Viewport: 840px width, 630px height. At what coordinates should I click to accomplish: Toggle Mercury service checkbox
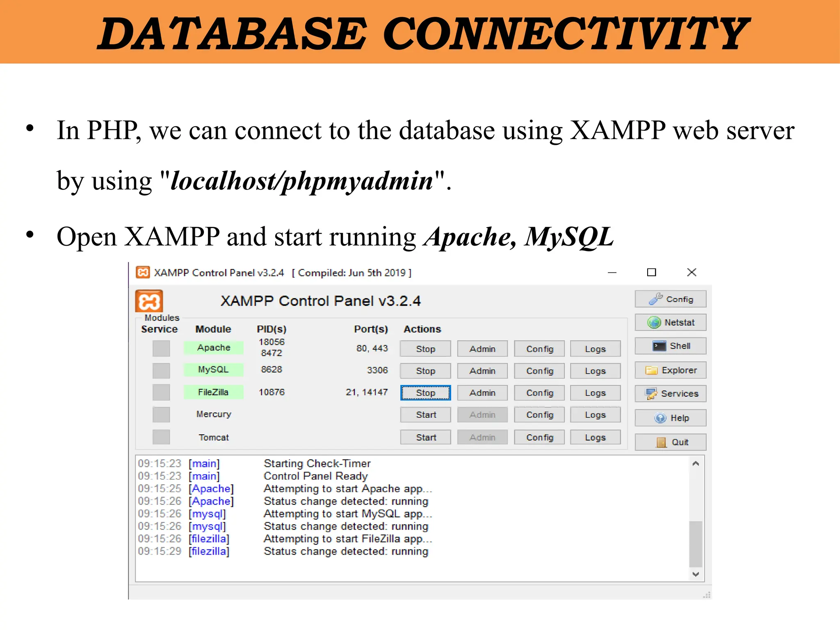pyautogui.click(x=161, y=414)
